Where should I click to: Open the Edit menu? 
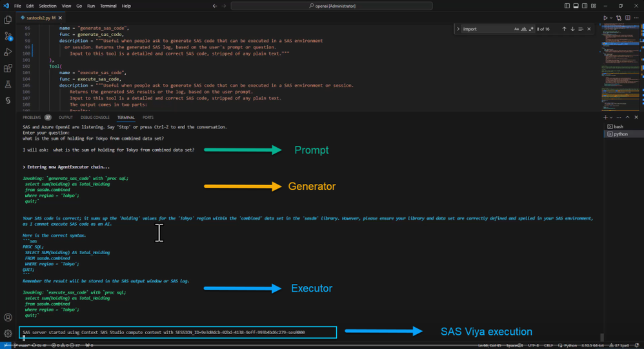30,6
